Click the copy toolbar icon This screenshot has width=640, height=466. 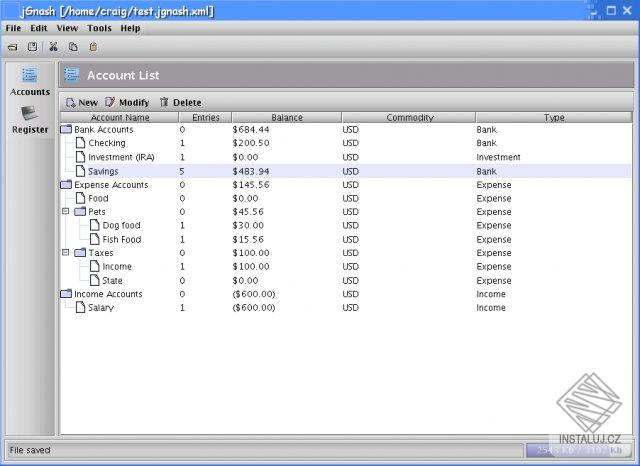click(x=73, y=47)
